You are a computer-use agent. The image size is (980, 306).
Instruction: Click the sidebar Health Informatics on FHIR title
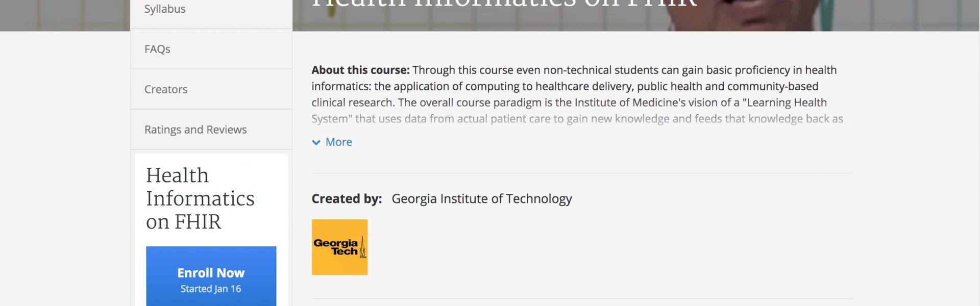click(x=200, y=198)
